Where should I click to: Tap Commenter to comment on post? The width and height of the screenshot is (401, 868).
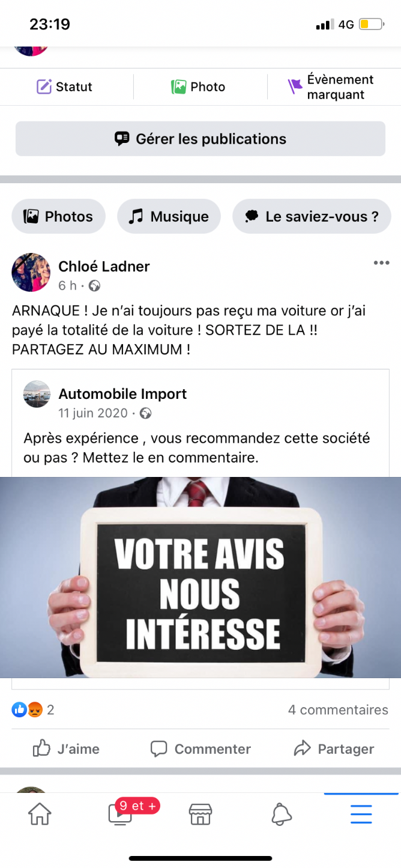click(x=200, y=748)
